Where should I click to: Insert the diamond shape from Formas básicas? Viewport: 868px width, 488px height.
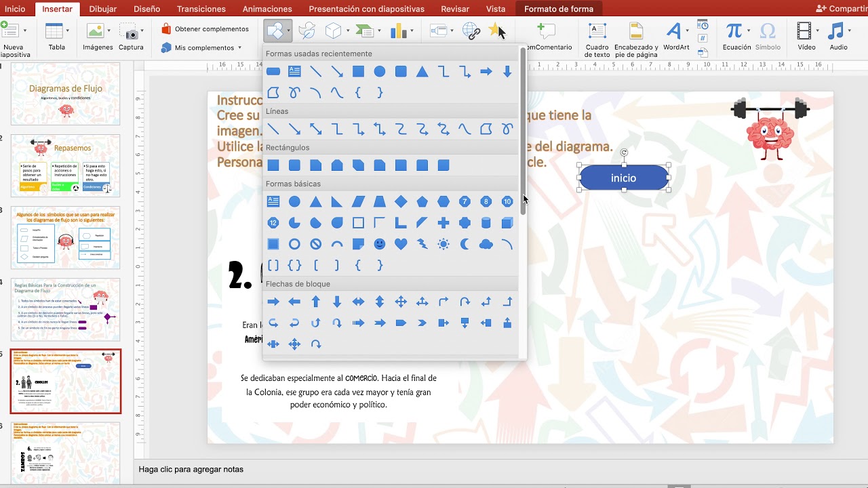(401, 201)
